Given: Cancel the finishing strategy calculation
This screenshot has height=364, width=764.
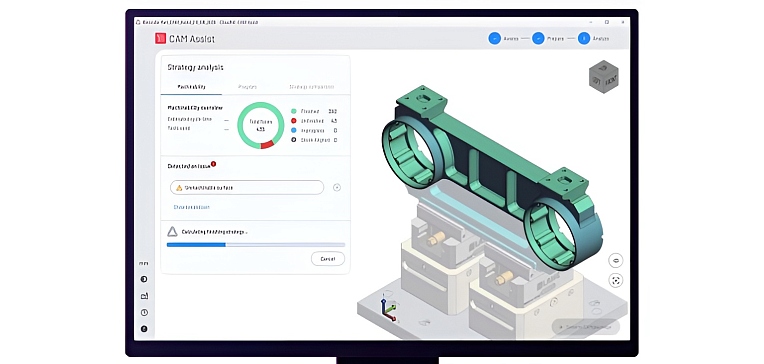Looking at the screenshot, I should [328, 259].
